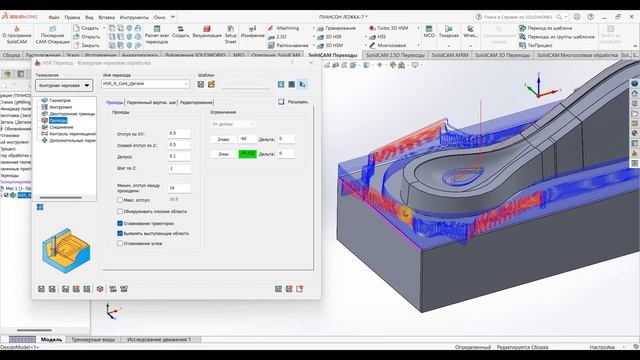Screen dimensions: 640x360
Task: Click the small blue icon below dialog tree
Action: 40,207
